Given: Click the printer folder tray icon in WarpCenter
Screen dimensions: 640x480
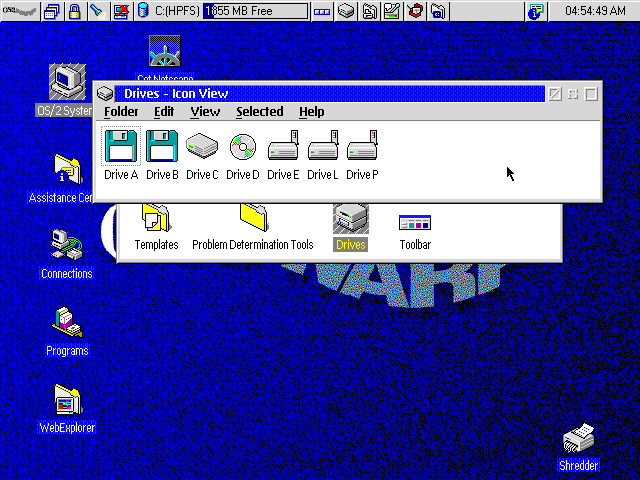Looking at the screenshot, I should pos(369,11).
